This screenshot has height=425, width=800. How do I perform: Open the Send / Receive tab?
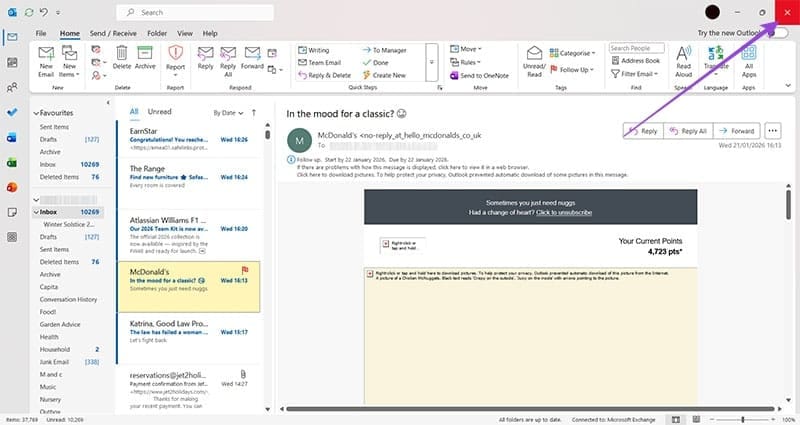113,33
